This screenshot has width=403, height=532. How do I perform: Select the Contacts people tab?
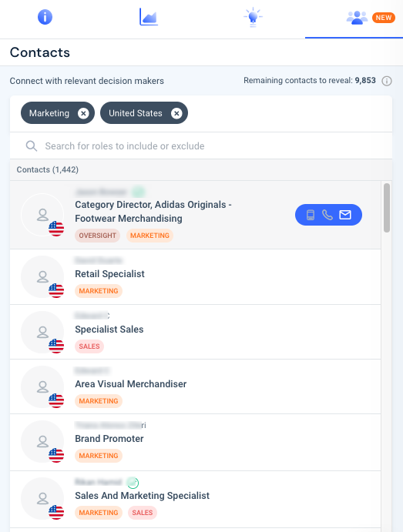(x=357, y=18)
